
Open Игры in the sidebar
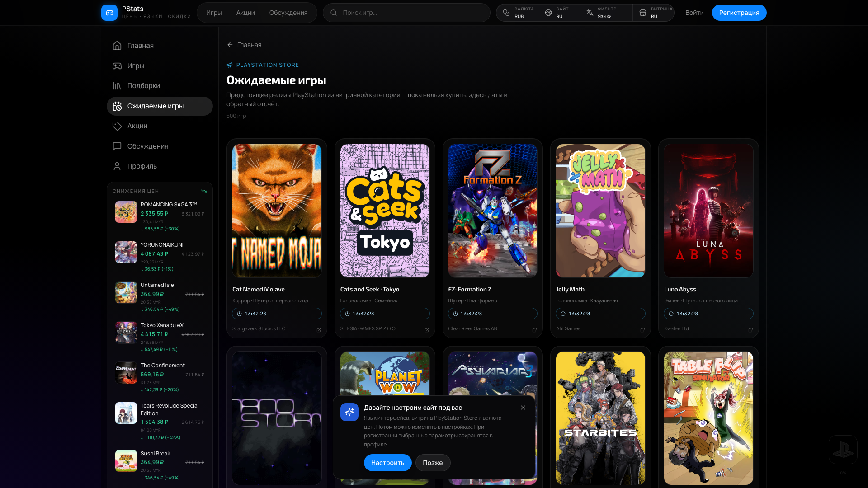[x=160, y=66]
